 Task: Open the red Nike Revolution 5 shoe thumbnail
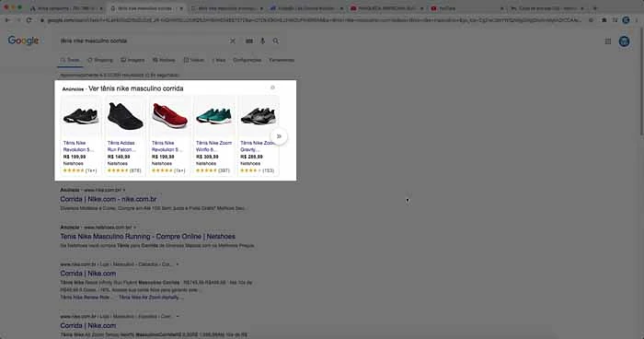point(169,116)
